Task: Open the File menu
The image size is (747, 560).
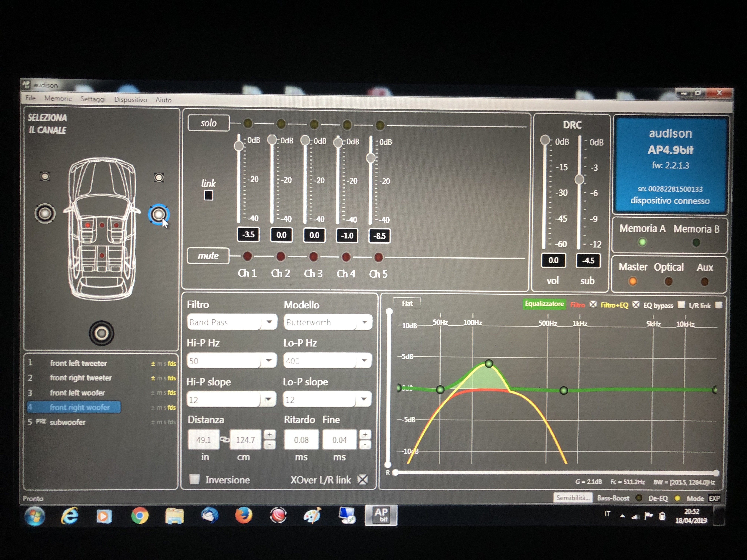Action: pyautogui.click(x=30, y=98)
